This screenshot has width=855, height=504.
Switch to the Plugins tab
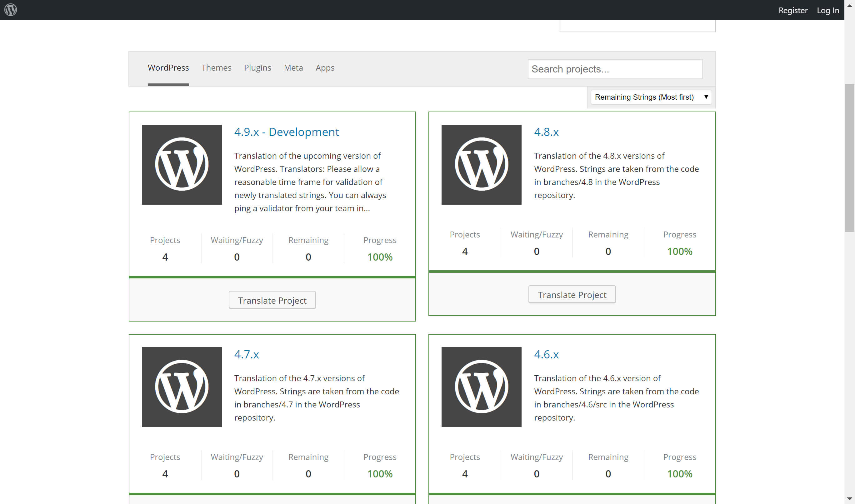[257, 68]
